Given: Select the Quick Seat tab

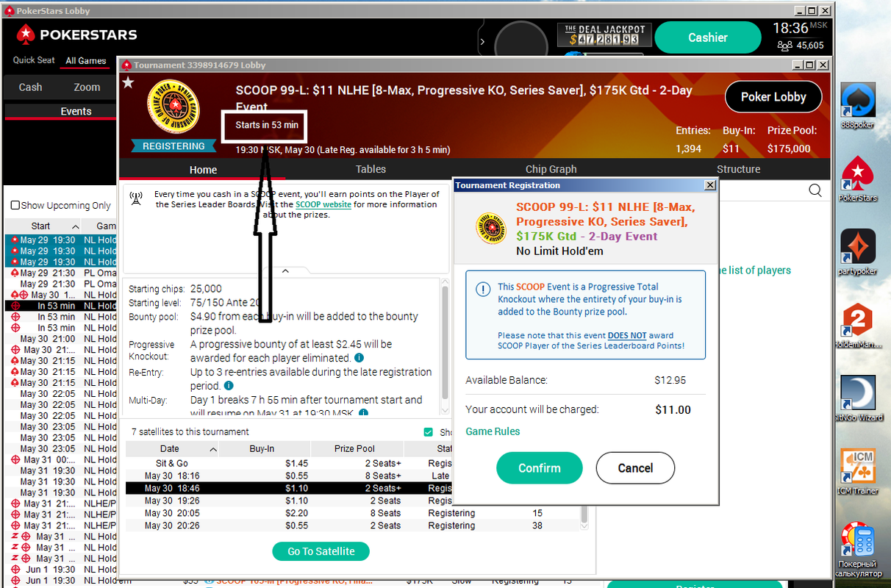Looking at the screenshot, I should point(34,60).
